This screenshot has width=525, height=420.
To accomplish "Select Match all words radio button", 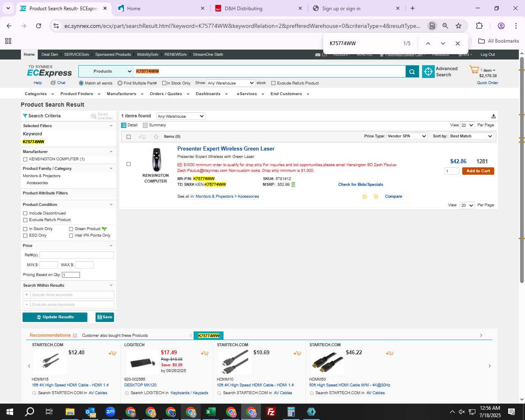I will tap(81, 83).
